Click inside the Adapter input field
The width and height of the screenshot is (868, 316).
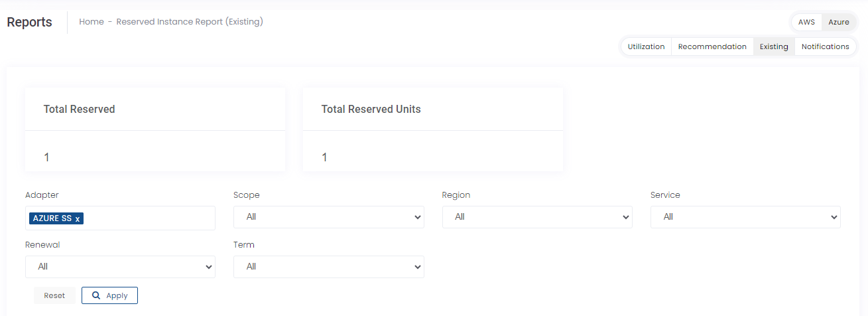(x=149, y=218)
